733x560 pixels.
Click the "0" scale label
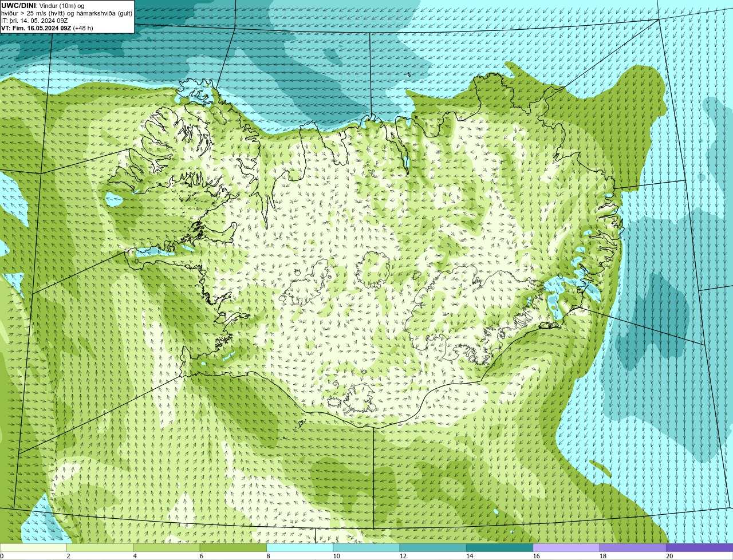coord(2,556)
